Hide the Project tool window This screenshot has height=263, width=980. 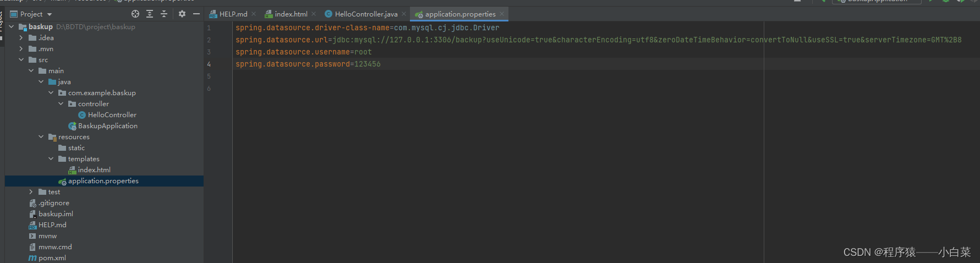(x=196, y=14)
